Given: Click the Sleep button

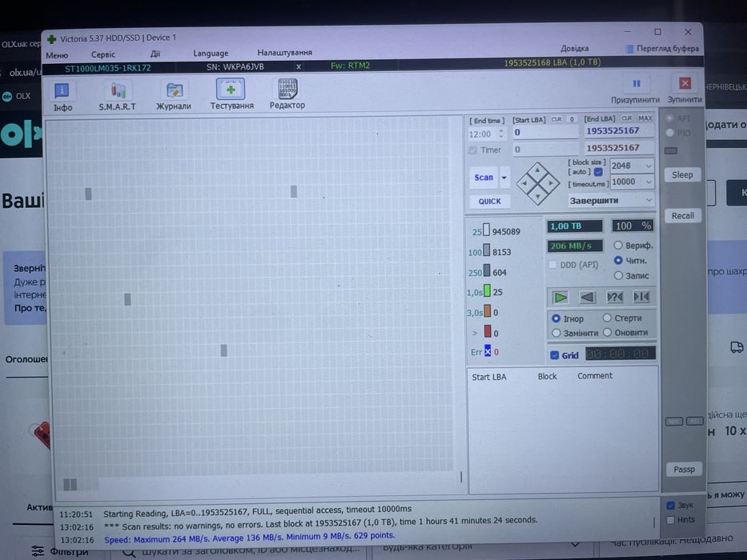Looking at the screenshot, I should 682,174.
